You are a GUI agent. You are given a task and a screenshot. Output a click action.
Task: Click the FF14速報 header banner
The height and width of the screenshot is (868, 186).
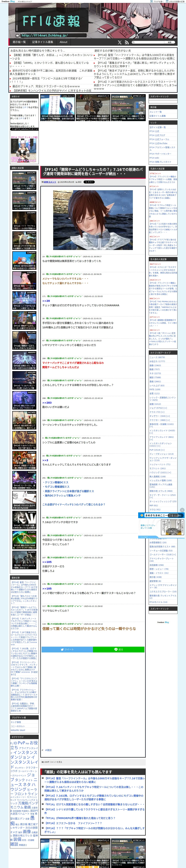pyautogui.click(x=93, y=21)
